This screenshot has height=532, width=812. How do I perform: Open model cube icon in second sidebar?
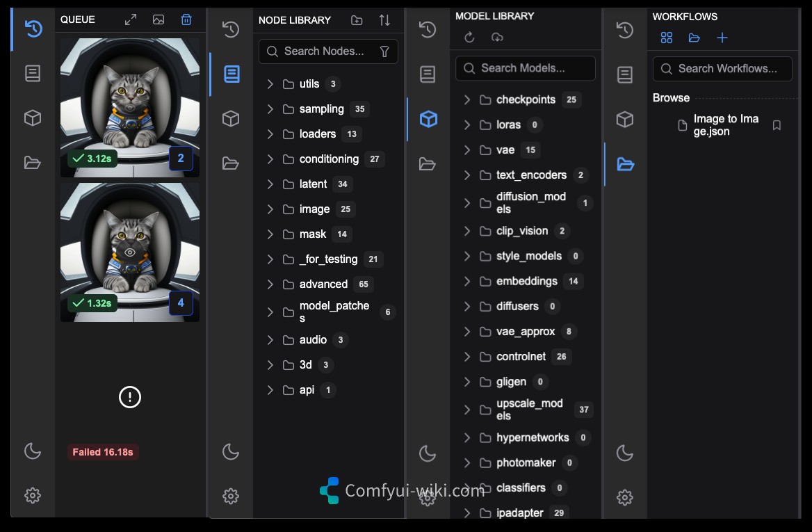pyautogui.click(x=231, y=119)
